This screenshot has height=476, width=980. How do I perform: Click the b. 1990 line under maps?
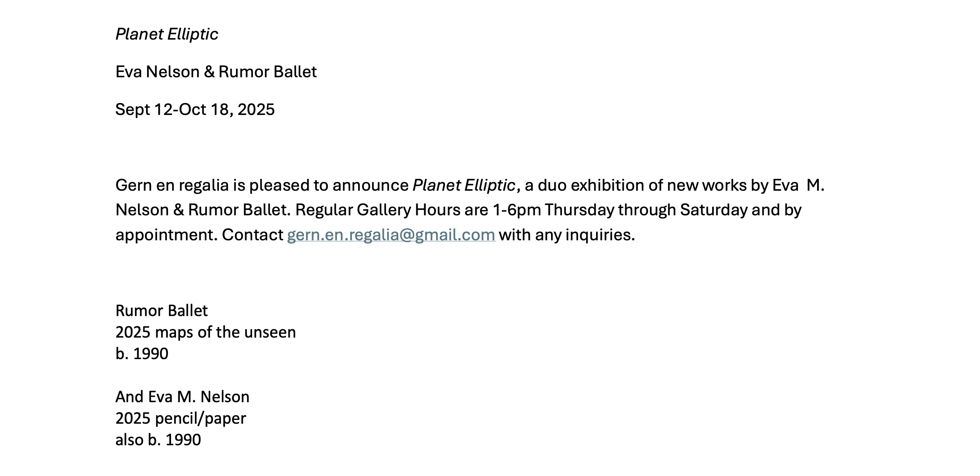coord(142,354)
